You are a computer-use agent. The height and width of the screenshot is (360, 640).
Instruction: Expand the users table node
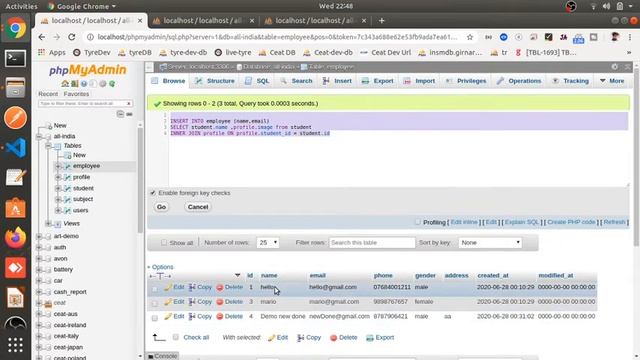pyautogui.click(x=58, y=210)
